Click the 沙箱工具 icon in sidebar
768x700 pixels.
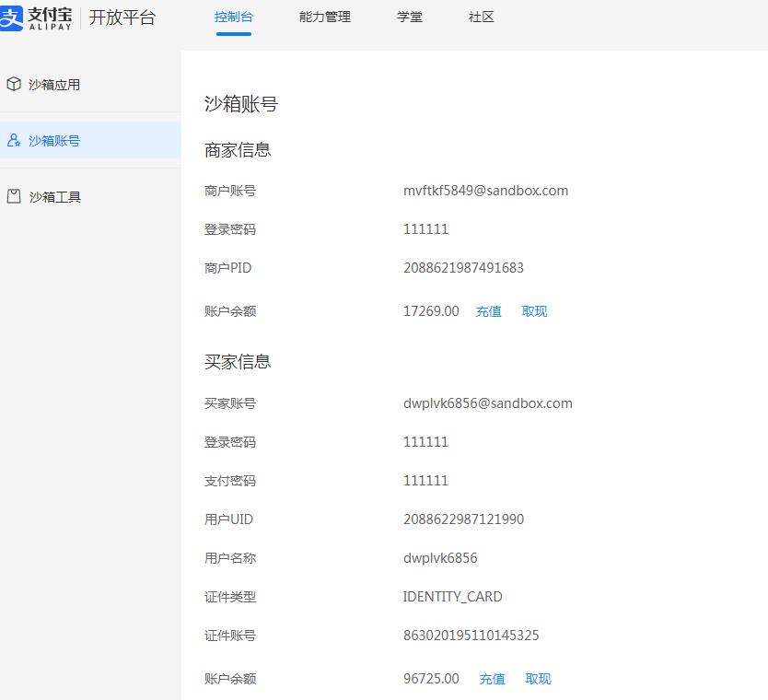[13, 196]
